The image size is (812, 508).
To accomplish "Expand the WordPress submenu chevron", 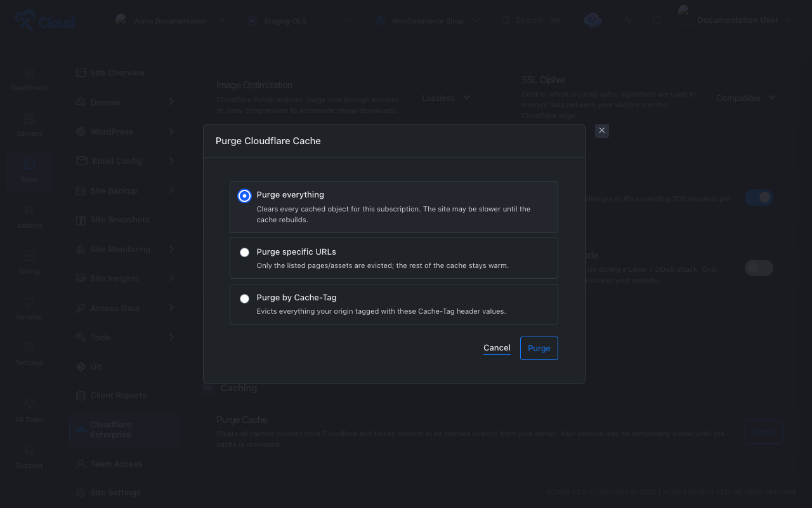I will point(171,131).
